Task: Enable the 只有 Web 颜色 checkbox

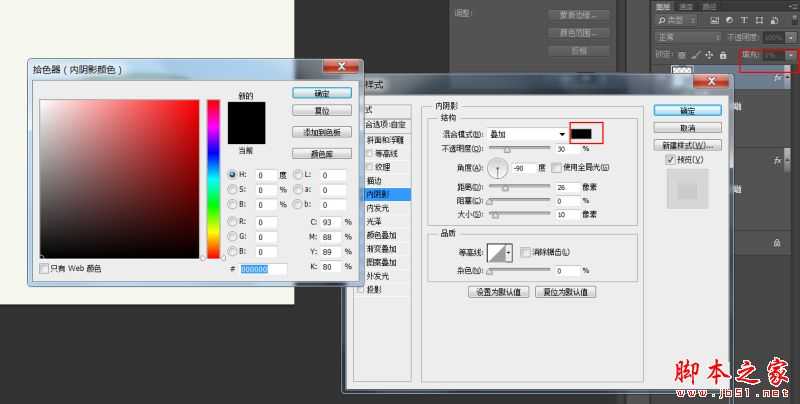Action: click(x=44, y=268)
